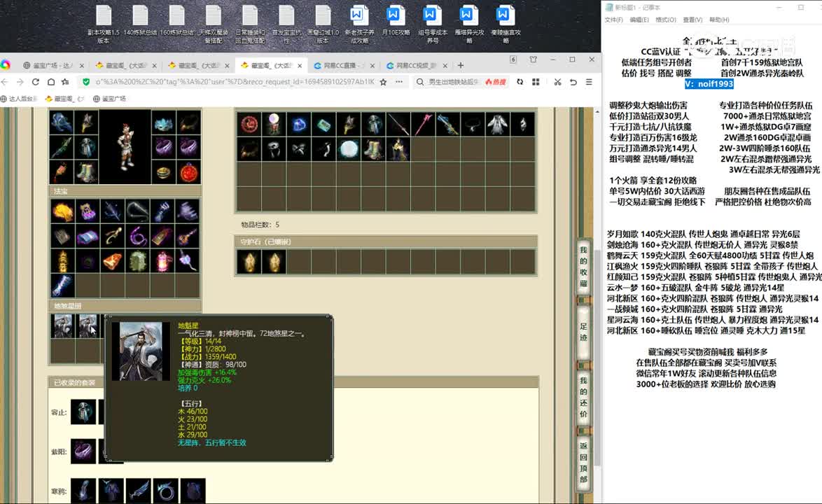
Task: Open the 160炼狱总结 desktop file
Action: click(176, 21)
